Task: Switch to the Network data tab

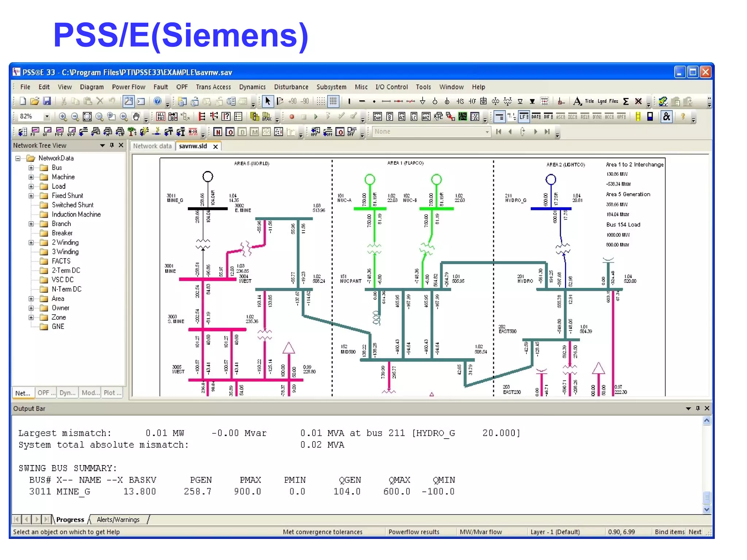Action: coord(152,146)
